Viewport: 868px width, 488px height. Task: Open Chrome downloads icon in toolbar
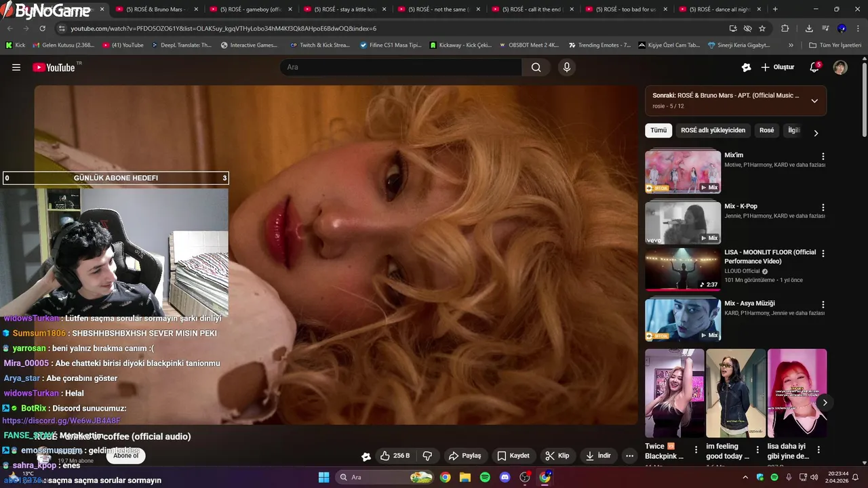[x=809, y=28]
